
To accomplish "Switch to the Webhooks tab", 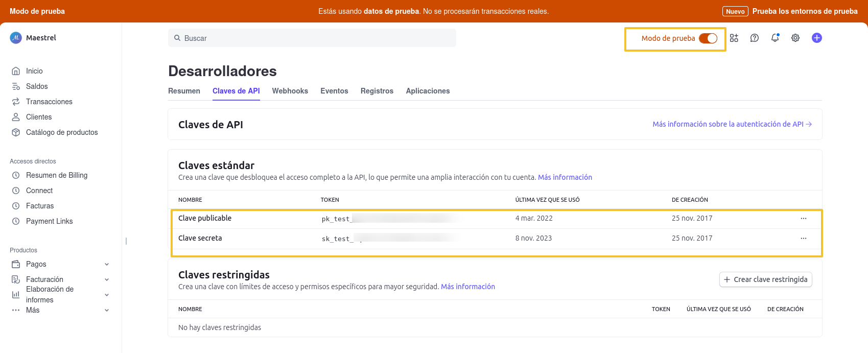I will (290, 91).
